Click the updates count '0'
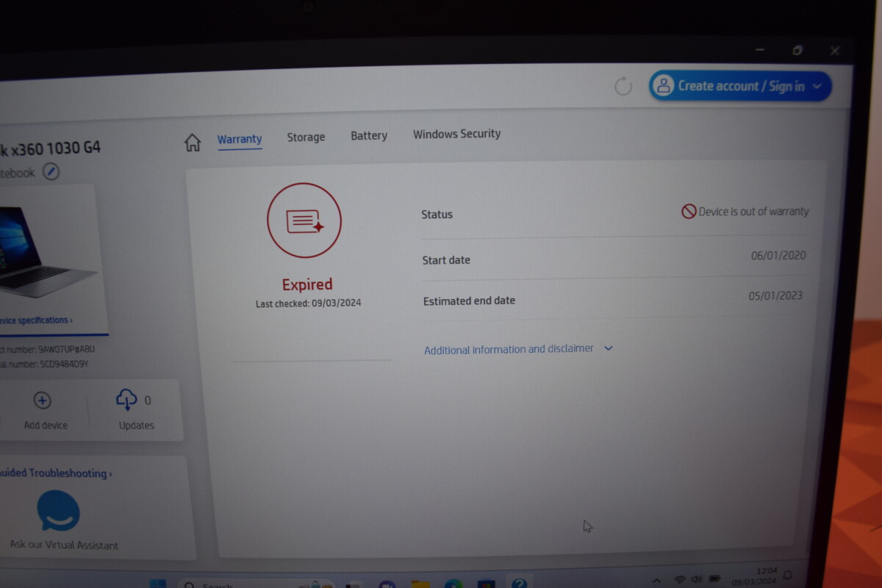The height and width of the screenshot is (588, 882). click(x=148, y=401)
